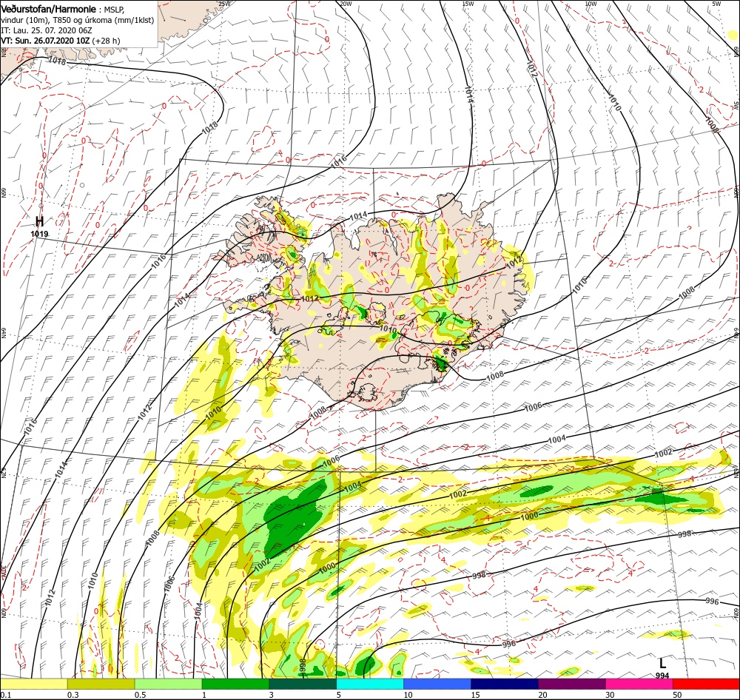Image resolution: width=740 pixels, height=700 pixels.
Task: Select the green 1 mm legend swatch
Action: (x=235, y=684)
